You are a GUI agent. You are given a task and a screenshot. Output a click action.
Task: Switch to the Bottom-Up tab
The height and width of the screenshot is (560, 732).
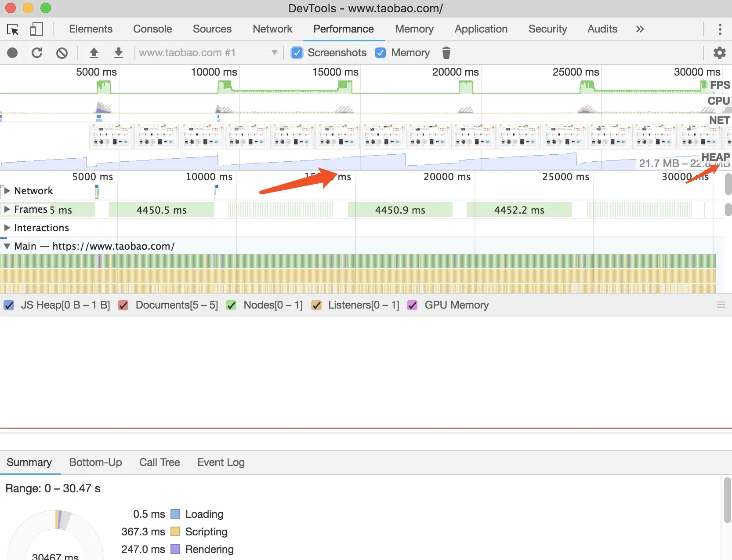click(95, 462)
